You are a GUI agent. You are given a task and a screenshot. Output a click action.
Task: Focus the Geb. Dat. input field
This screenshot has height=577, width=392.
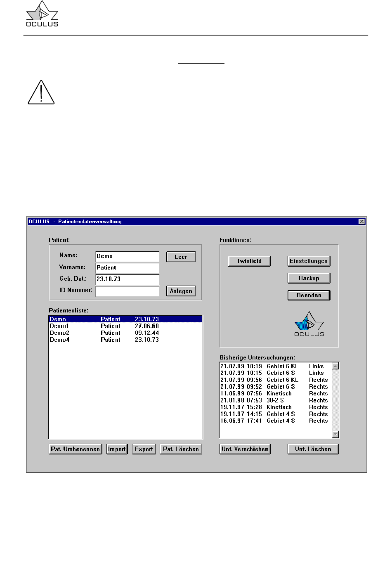pos(128,279)
